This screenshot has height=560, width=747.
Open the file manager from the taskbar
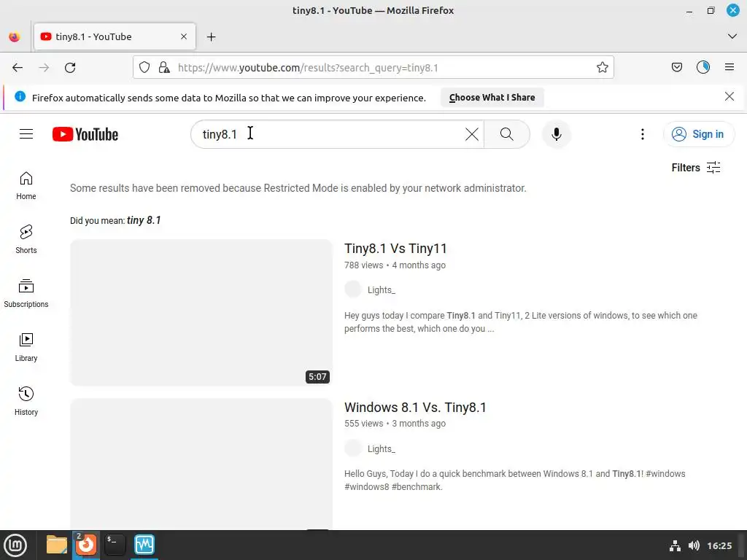(57, 545)
